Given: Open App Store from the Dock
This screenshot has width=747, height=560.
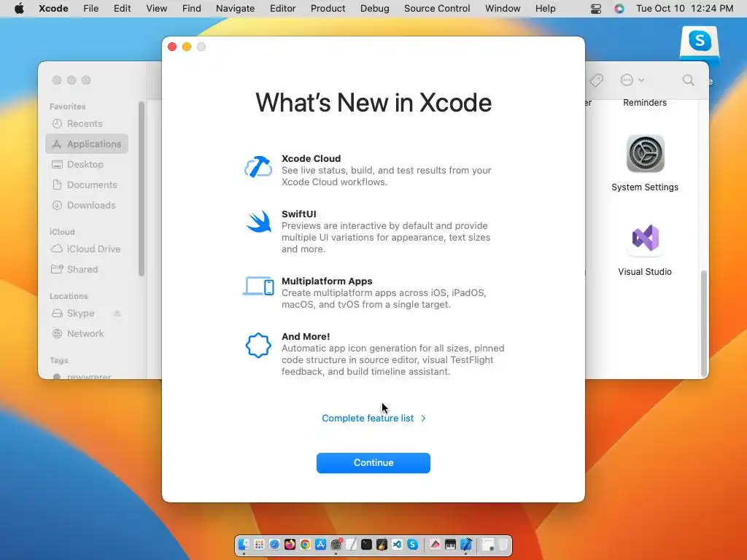Looking at the screenshot, I should pyautogui.click(x=321, y=544).
